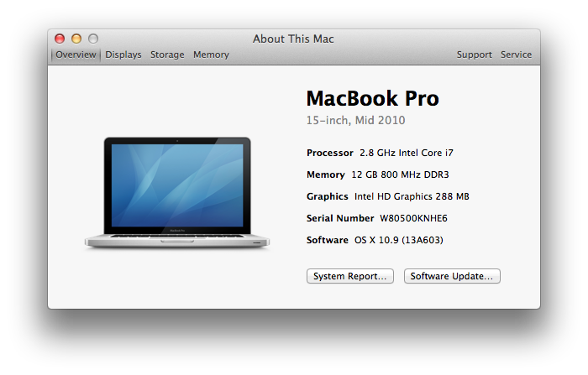Click processor value '2.8 GHz Intel Core i7'
The image size is (588, 375).
[x=406, y=153]
